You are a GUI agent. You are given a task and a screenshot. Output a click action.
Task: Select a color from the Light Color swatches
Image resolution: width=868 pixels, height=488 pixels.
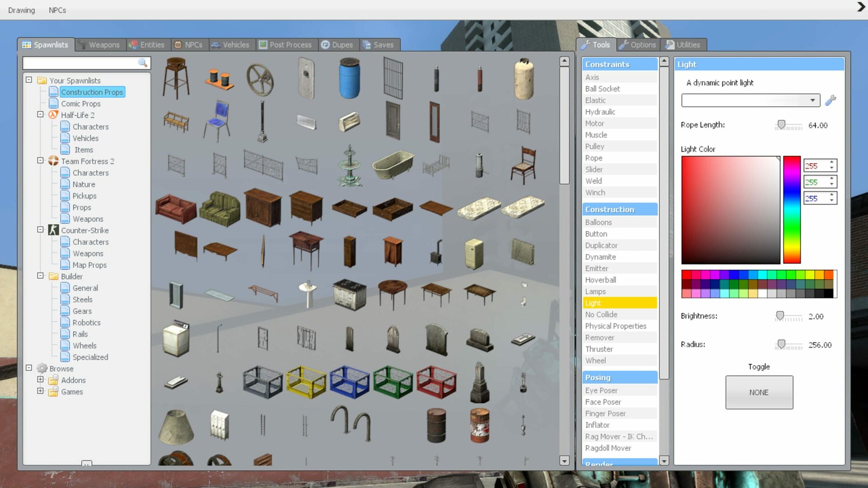pos(686,275)
